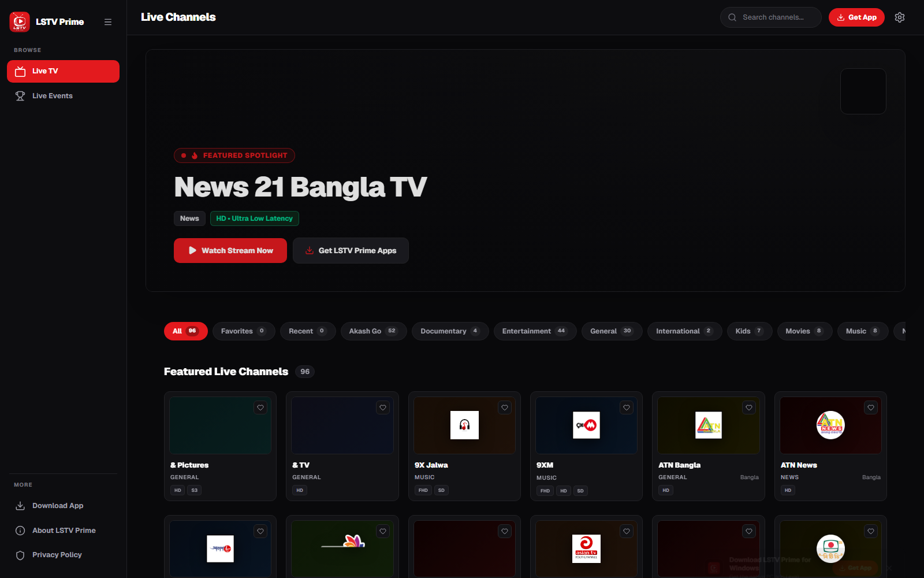Select the General filter tab
This screenshot has width=924, height=578.
612,331
